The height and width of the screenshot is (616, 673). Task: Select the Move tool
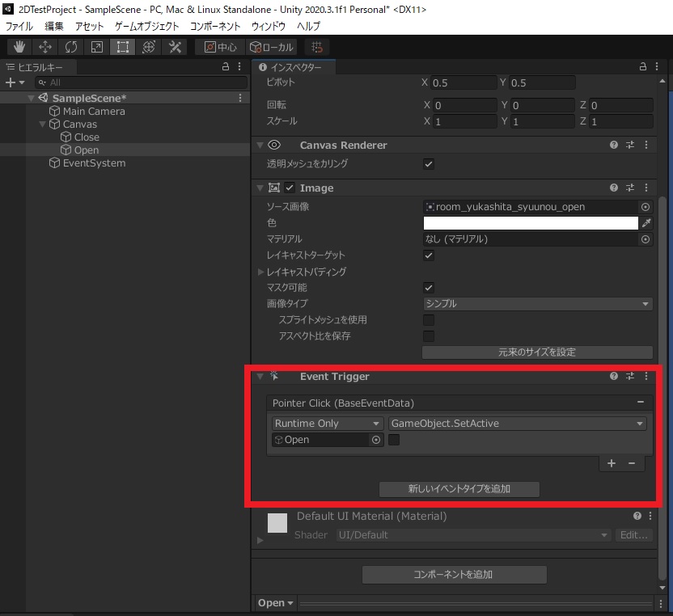[x=45, y=47]
